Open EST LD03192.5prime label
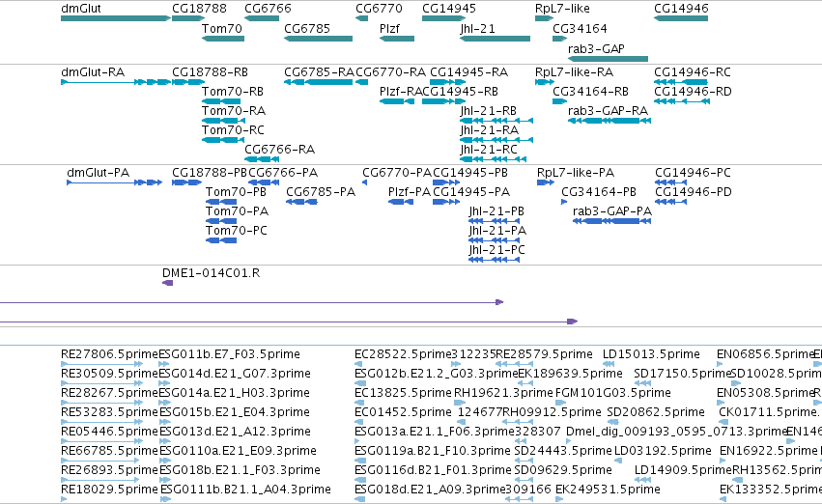The image size is (822, 504). [x=663, y=451]
